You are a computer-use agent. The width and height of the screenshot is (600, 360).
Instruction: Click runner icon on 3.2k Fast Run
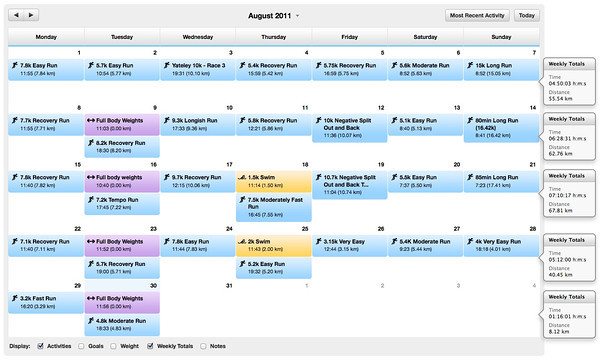point(15,298)
